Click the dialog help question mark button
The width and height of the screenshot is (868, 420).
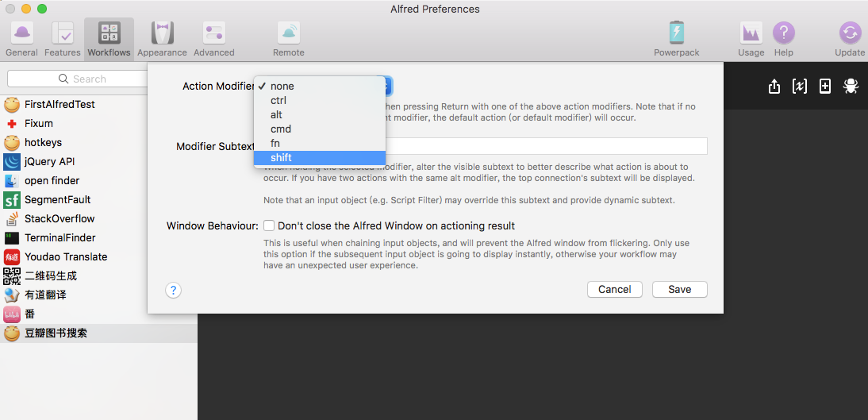[173, 290]
